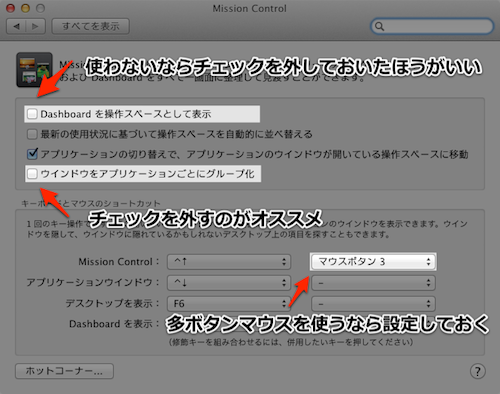500x394 pixels.
Task: Check 最新の使用状況に基づいて操作スペースを自動的に並べ替える
Action: (32, 134)
